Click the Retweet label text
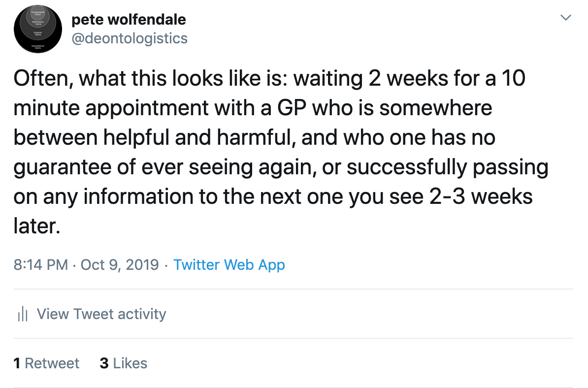 pyautogui.click(x=53, y=363)
